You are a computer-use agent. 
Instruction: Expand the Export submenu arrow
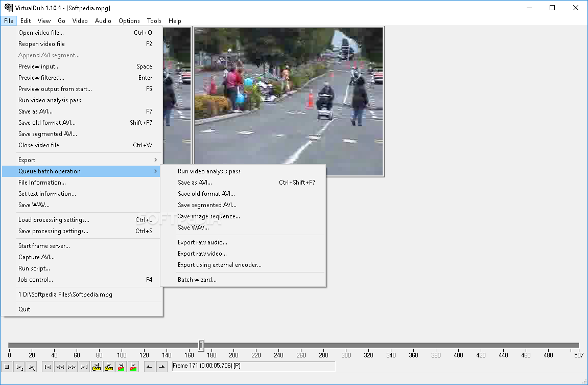click(x=156, y=160)
